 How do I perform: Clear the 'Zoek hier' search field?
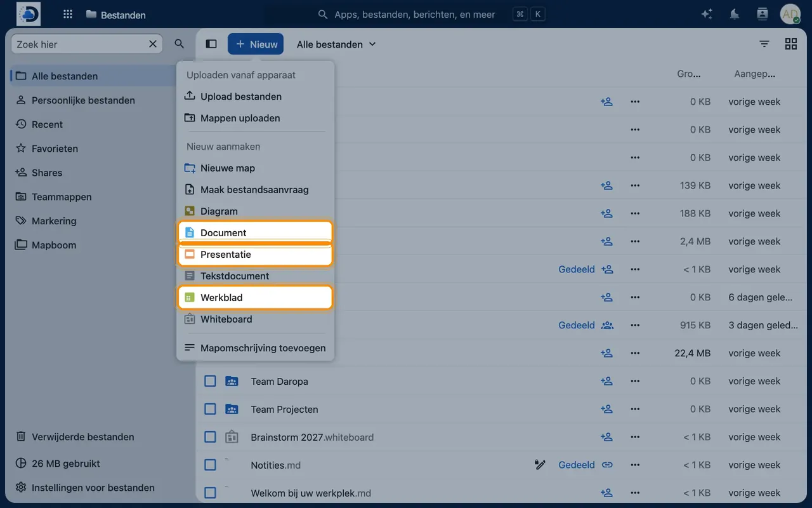(153, 44)
